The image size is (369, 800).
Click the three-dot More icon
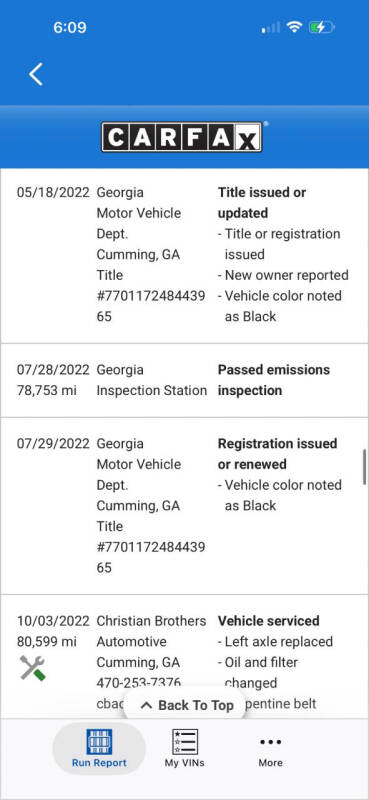270,741
